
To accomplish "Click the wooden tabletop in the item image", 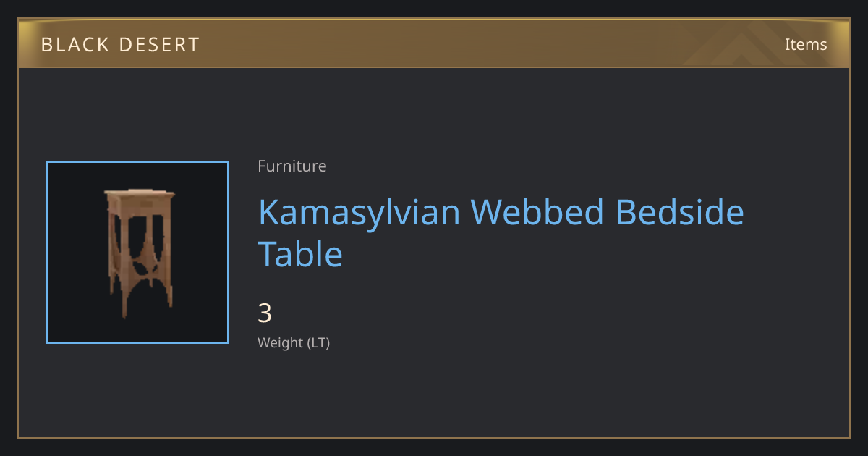I will (x=140, y=194).
